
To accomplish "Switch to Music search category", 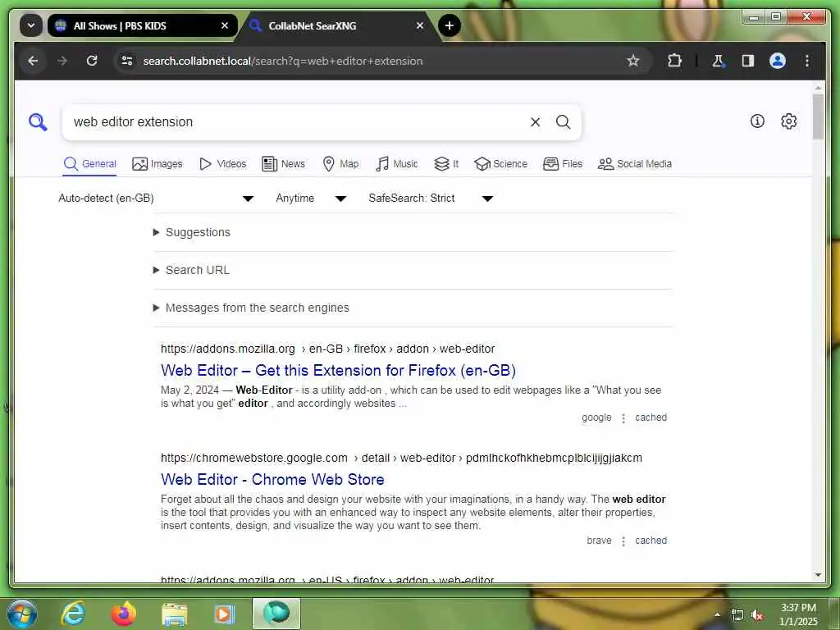I will (397, 164).
